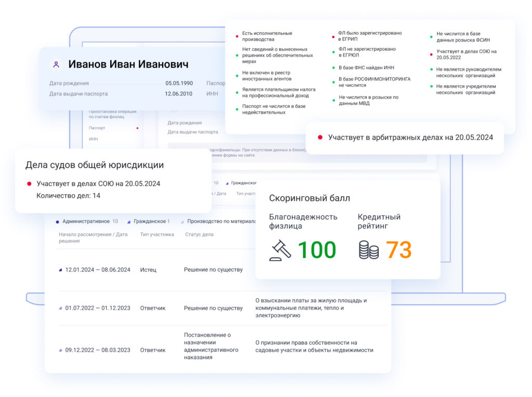
Task: Click red dot beside Участвует в арбитражных делах
Action: coord(320,138)
